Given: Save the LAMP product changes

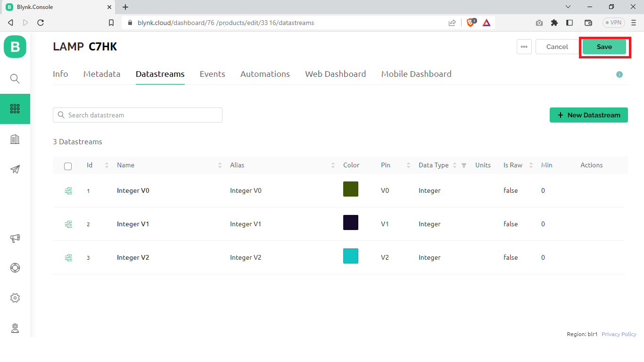Looking at the screenshot, I should click(x=604, y=47).
